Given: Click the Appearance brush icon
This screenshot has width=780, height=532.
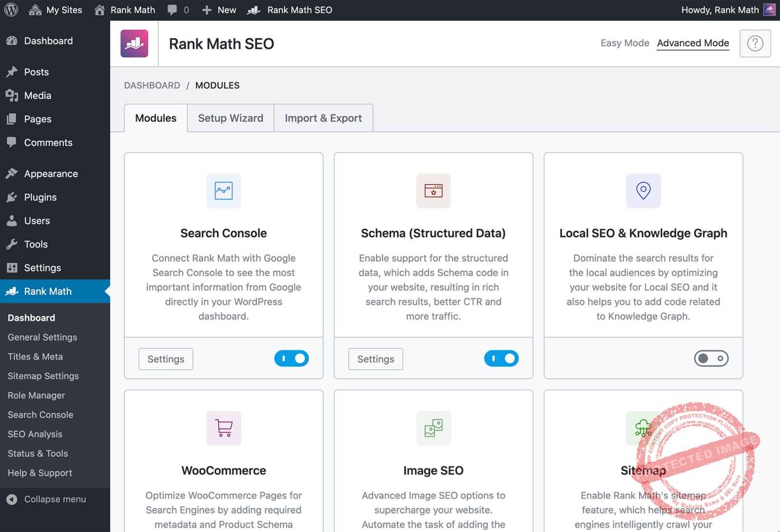Looking at the screenshot, I should coord(12,173).
